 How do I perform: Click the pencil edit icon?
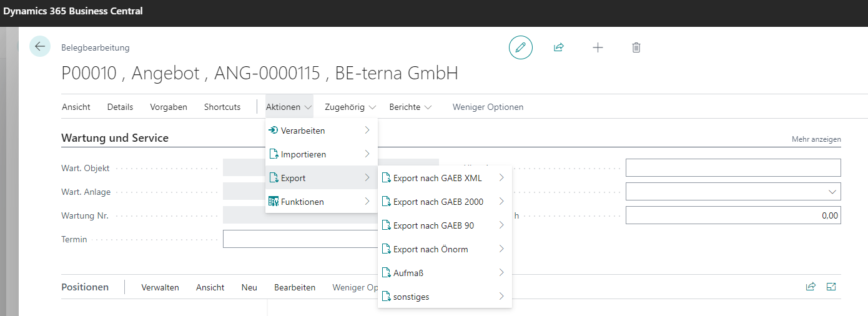520,47
